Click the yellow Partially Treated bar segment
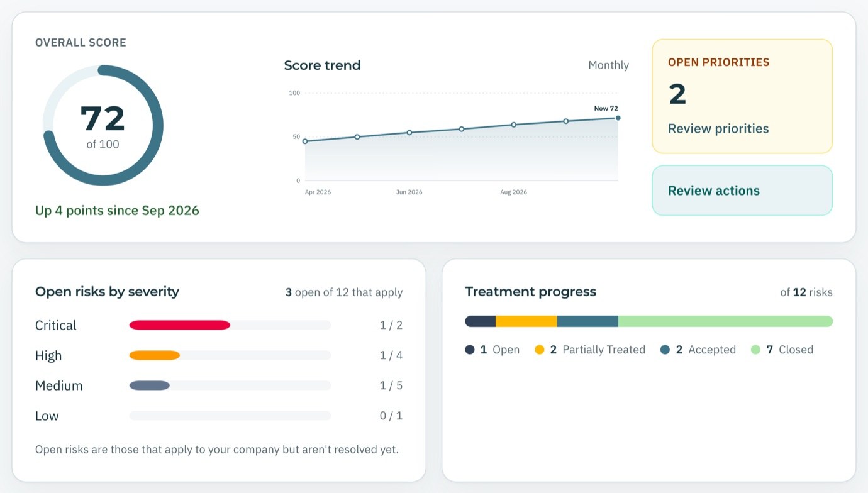This screenshot has width=868, height=493. click(x=526, y=321)
